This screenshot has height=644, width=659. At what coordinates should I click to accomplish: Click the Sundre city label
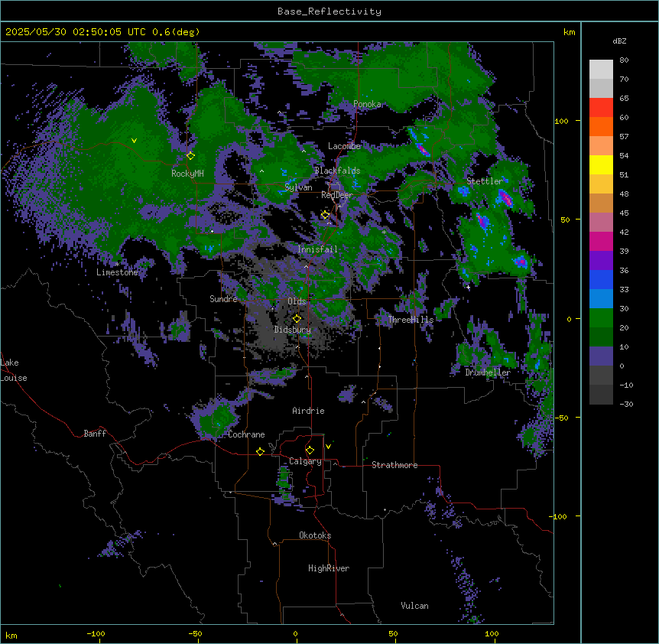[223, 299]
